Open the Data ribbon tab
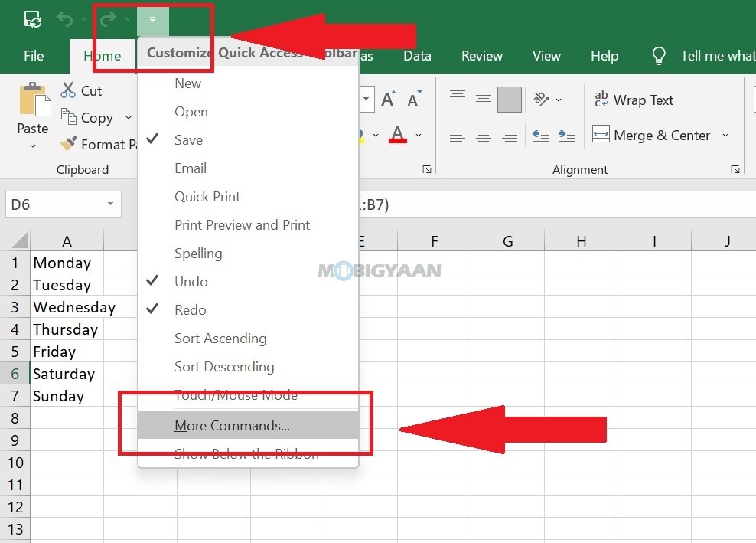 point(417,55)
